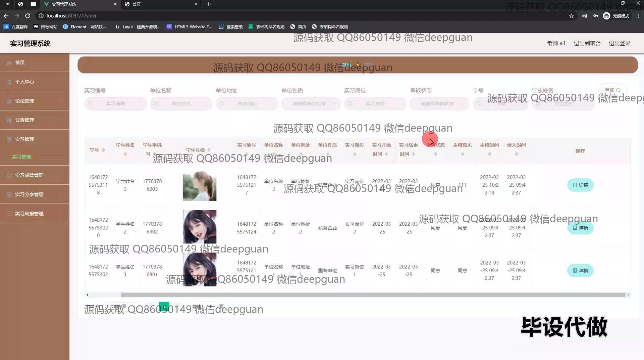This screenshot has height=360, width=644.
Task: Open 首页 in sidebar
Action: (x=35, y=62)
